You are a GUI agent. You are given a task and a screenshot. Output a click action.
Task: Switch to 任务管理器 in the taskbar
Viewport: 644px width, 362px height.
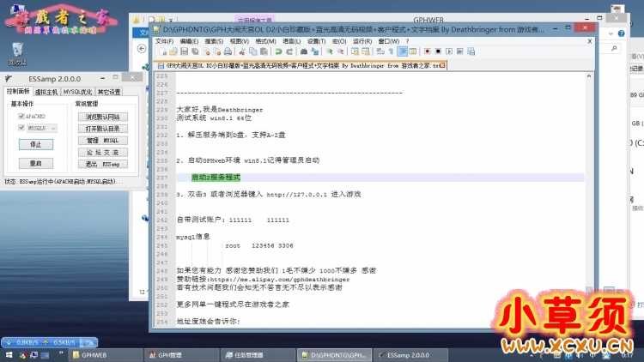click(258, 355)
